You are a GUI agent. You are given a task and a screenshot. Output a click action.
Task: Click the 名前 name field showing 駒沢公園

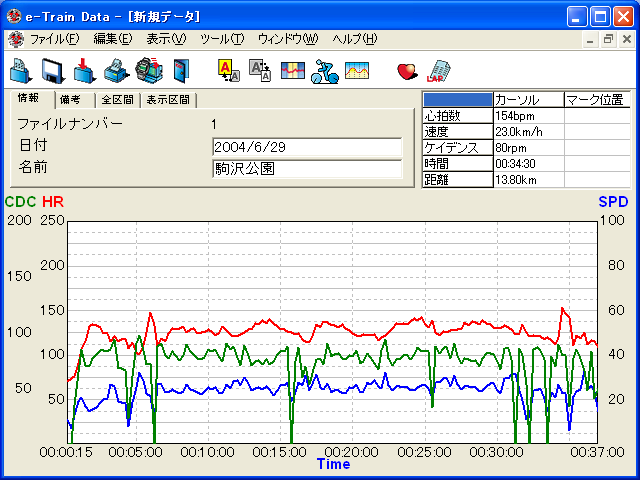tap(306, 168)
